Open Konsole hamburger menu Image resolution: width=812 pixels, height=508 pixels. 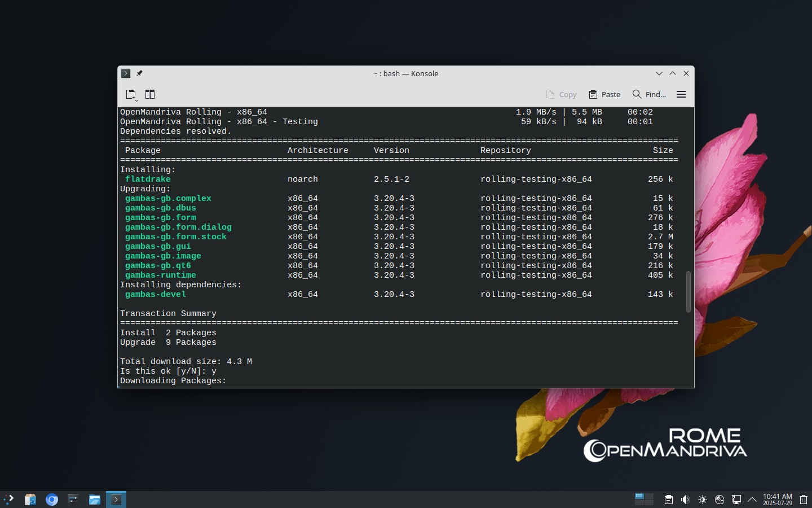coord(681,94)
